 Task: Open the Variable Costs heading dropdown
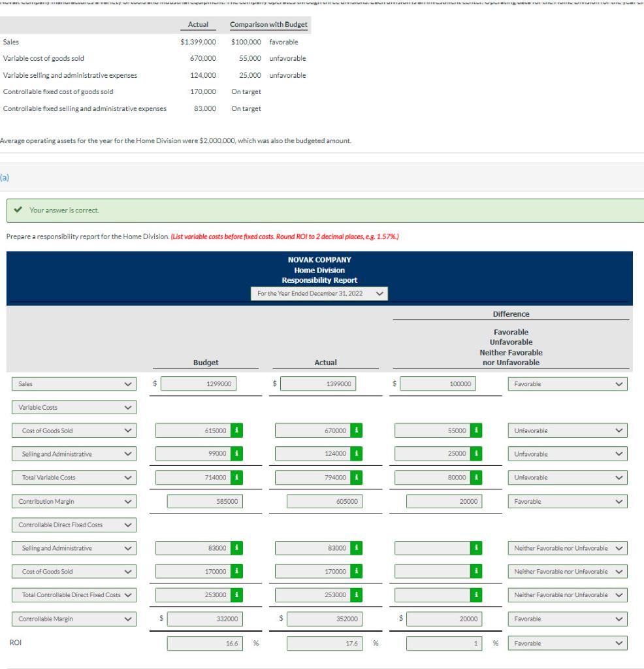coord(74,407)
